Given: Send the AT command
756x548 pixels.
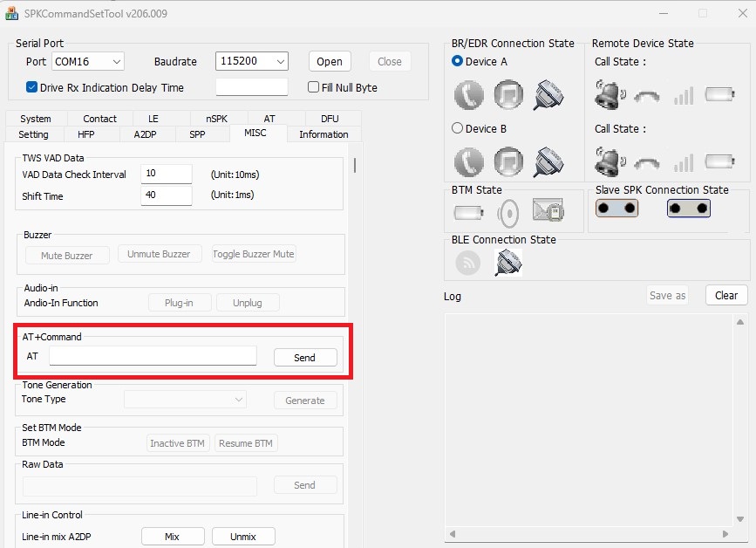Looking at the screenshot, I should click(x=305, y=358).
